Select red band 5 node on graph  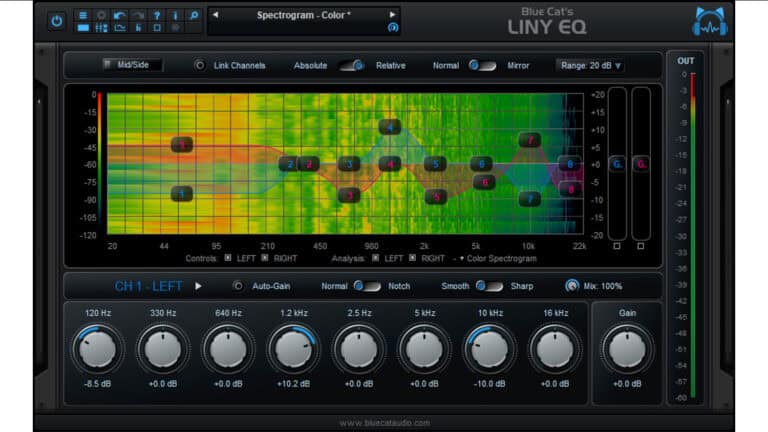pos(435,197)
